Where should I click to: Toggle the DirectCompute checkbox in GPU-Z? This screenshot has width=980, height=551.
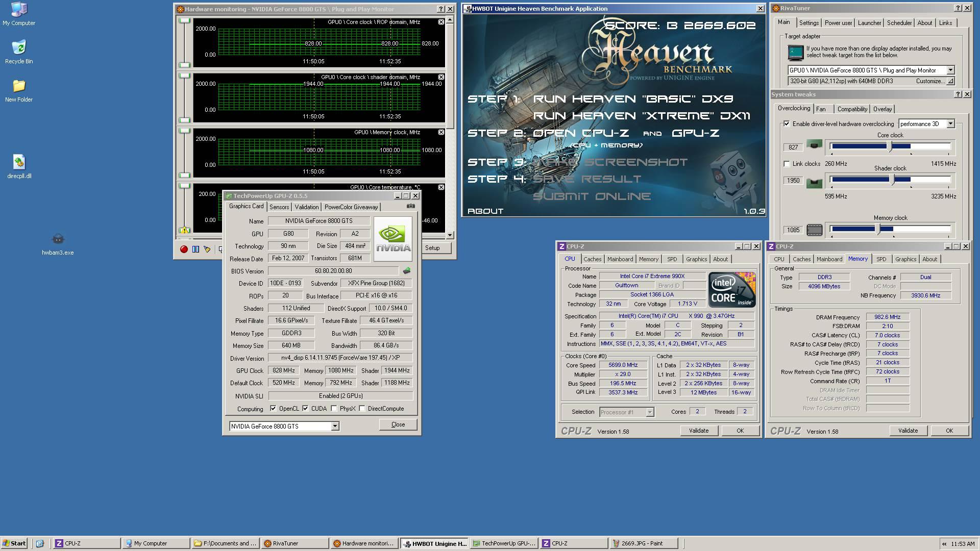(362, 408)
